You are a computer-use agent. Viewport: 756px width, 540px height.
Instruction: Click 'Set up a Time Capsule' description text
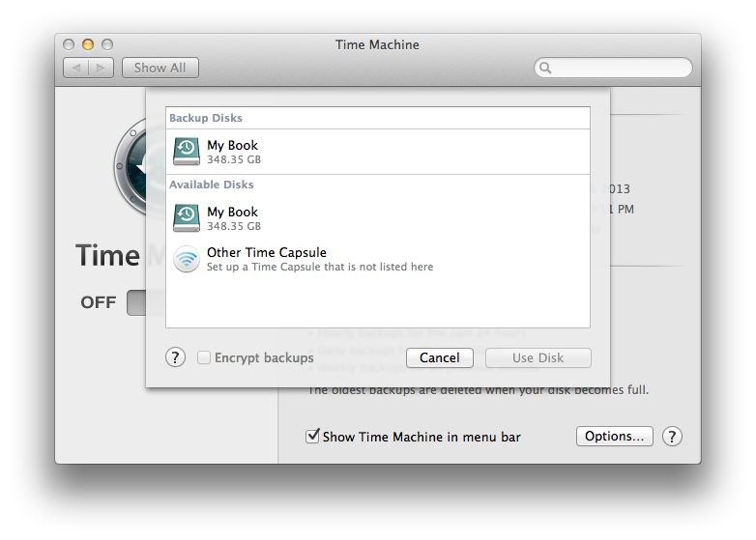coord(320,267)
